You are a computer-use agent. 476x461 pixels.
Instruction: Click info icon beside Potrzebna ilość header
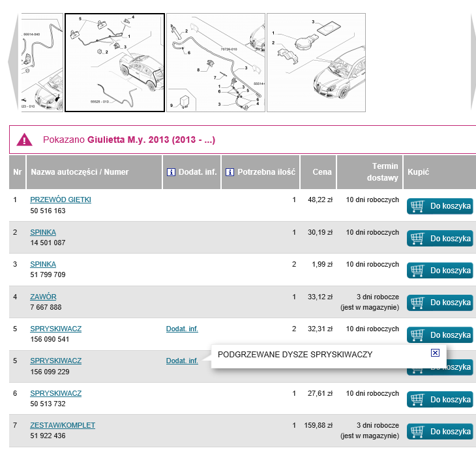pos(230,172)
